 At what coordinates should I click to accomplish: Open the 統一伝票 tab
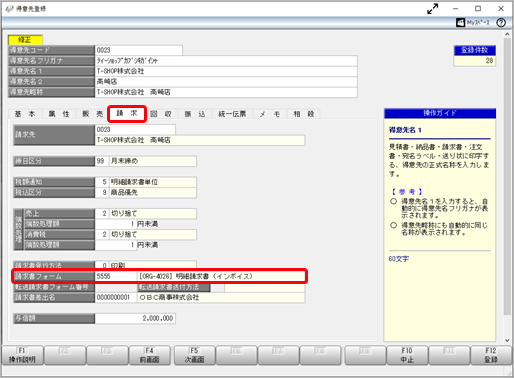(x=232, y=114)
